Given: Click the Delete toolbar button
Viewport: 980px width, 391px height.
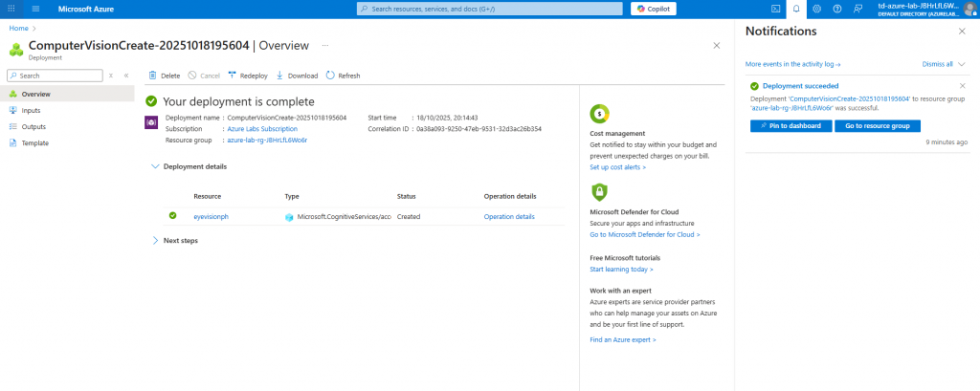Looking at the screenshot, I should tap(164, 76).
